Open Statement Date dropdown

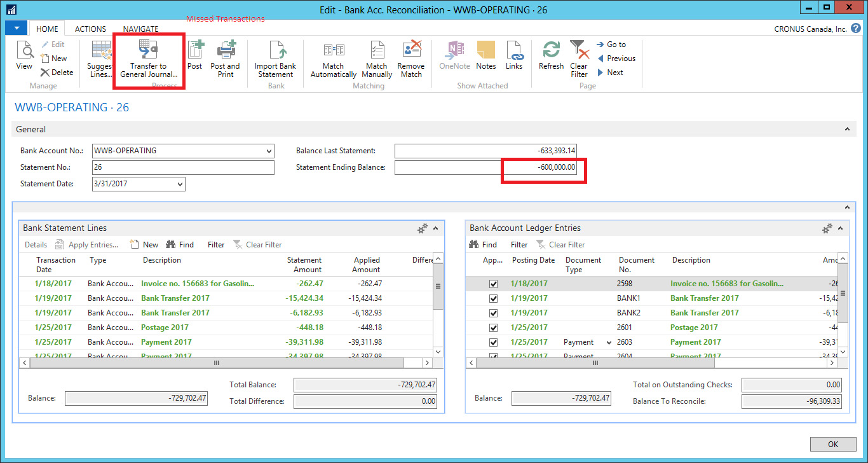pyautogui.click(x=180, y=184)
